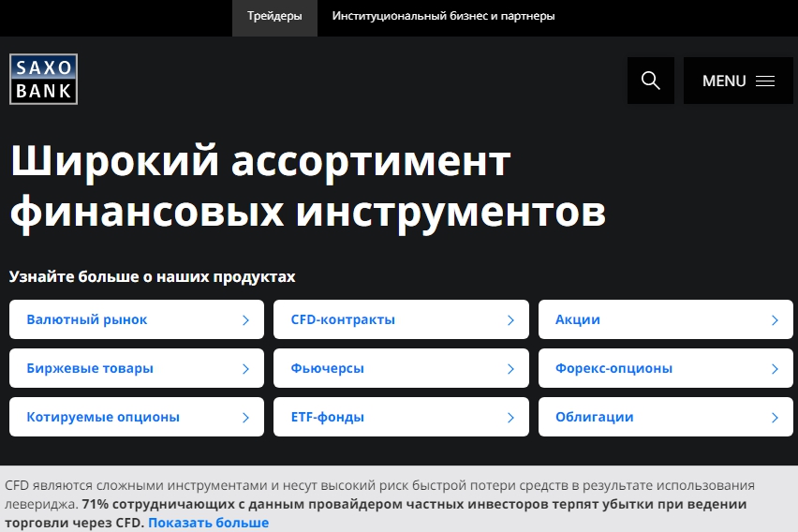The image size is (798, 532).
Task: Click the chevron arrow on CFD-контракты
Action: (511, 320)
